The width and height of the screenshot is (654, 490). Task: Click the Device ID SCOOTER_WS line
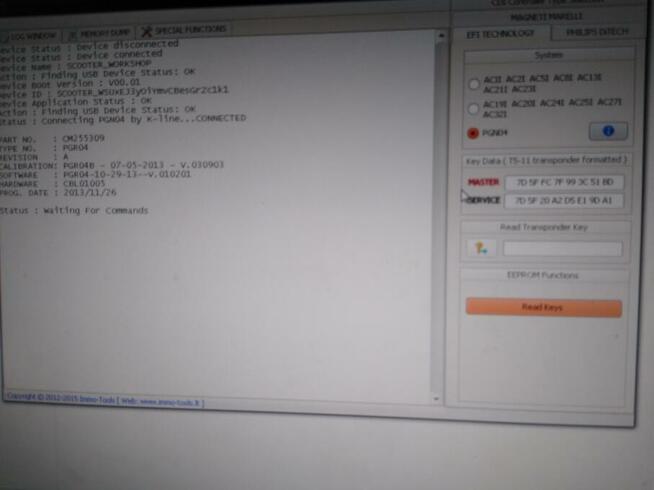click(114, 92)
